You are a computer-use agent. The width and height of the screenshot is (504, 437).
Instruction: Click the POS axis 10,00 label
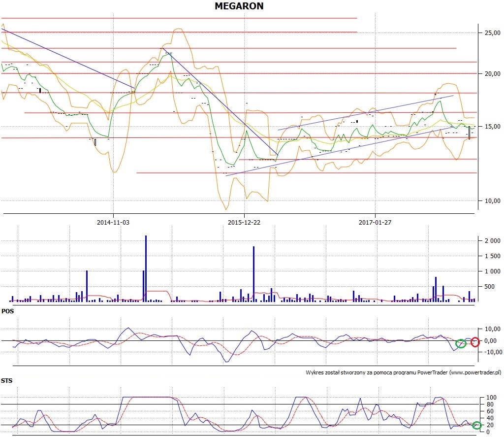(492, 329)
